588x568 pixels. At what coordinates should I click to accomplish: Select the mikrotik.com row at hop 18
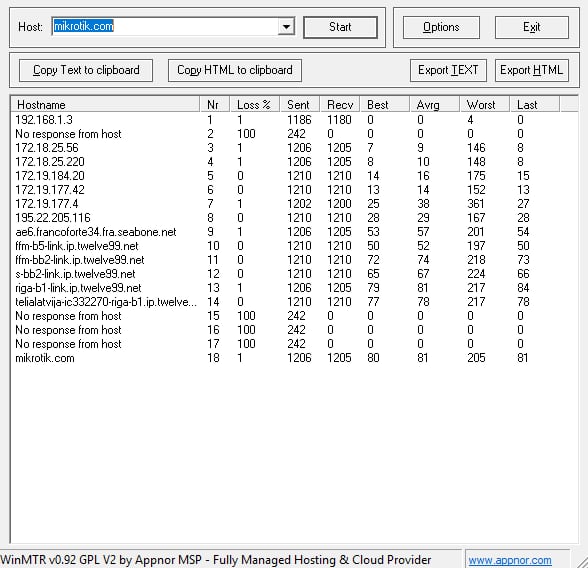294,358
